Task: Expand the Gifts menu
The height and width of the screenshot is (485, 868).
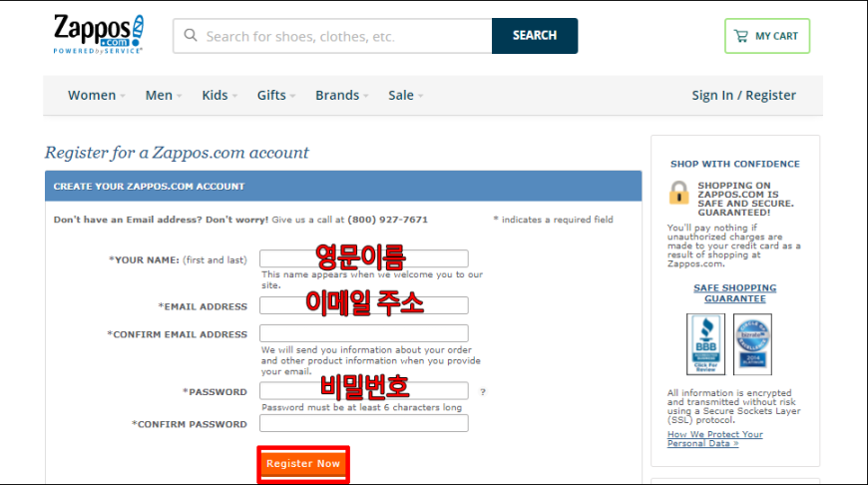Action: (x=275, y=95)
